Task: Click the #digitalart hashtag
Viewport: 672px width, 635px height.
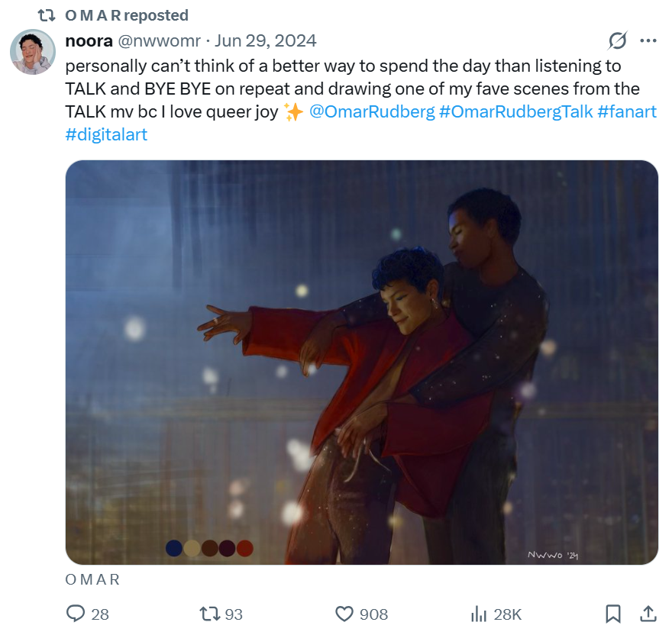Action: (106, 135)
